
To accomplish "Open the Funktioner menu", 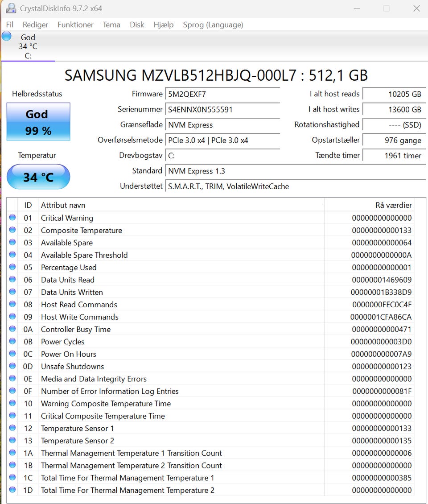I will (x=75, y=25).
